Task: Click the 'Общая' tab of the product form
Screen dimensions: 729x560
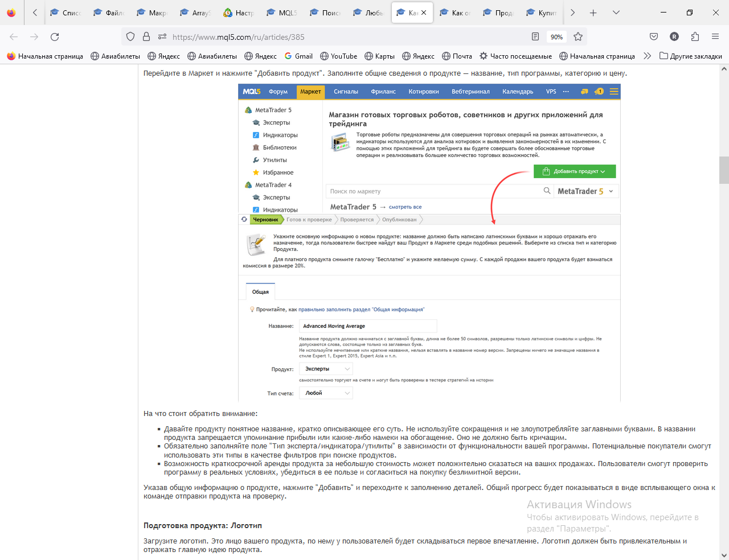Action: point(260,292)
